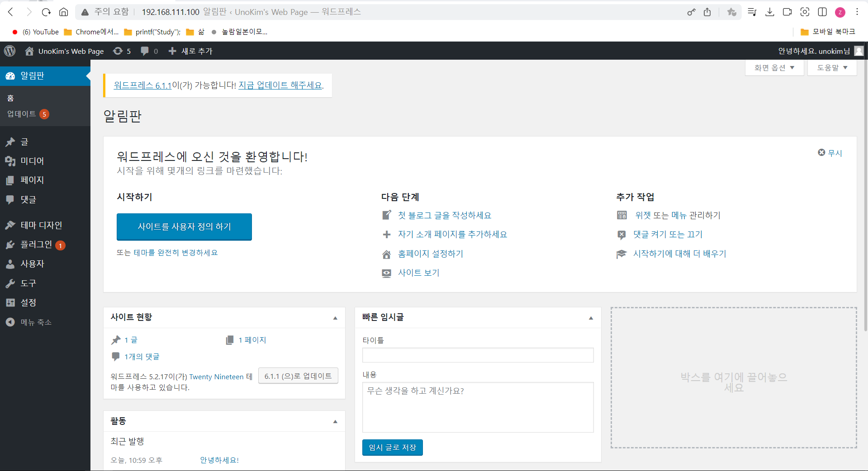Open the browser three-dot menu
Screen dimensions: 868x471
click(857, 12)
